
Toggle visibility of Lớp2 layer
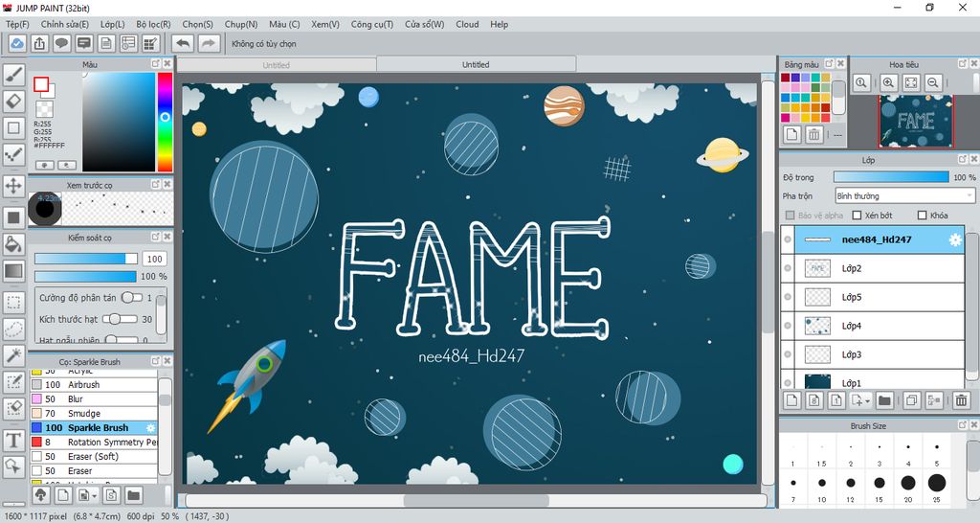pos(788,268)
